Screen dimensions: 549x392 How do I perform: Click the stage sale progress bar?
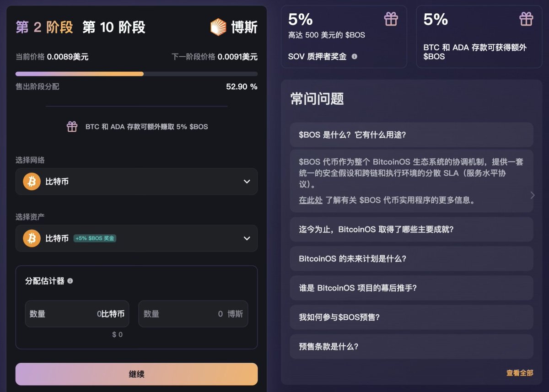136,74
